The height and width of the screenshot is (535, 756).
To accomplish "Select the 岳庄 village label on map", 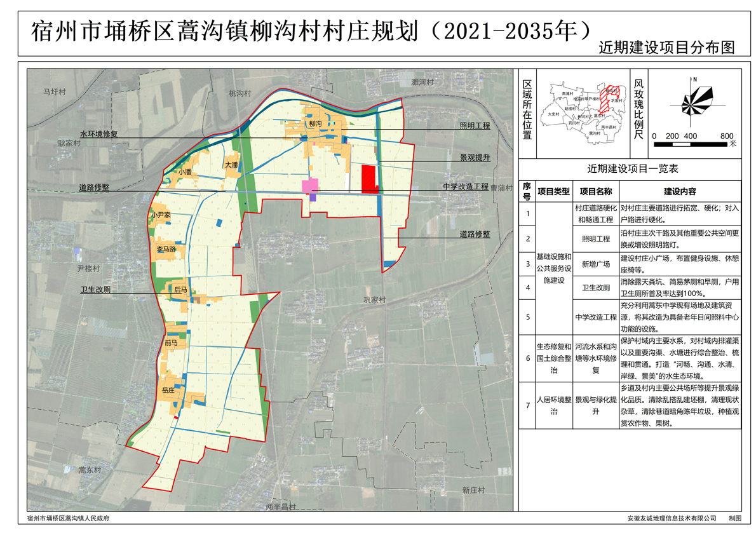I will [x=168, y=391].
